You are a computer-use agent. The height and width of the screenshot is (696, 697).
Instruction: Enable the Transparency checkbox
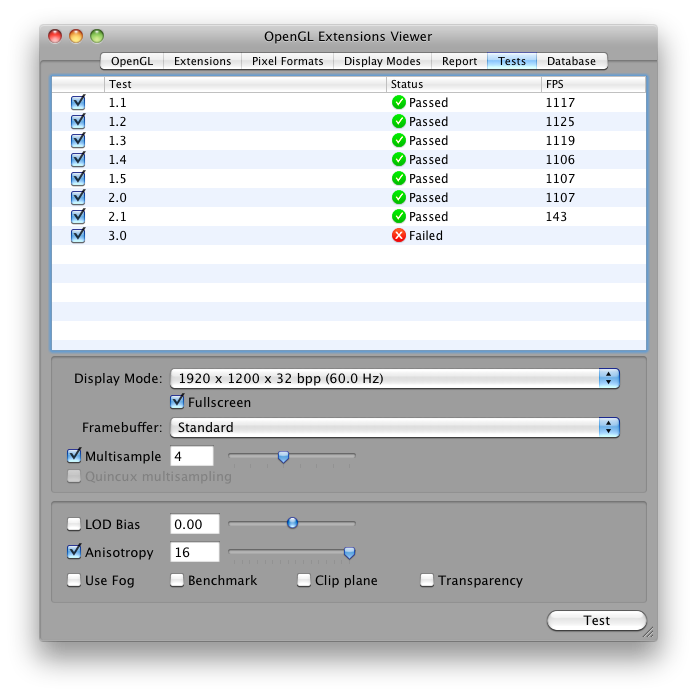tap(427, 580)
